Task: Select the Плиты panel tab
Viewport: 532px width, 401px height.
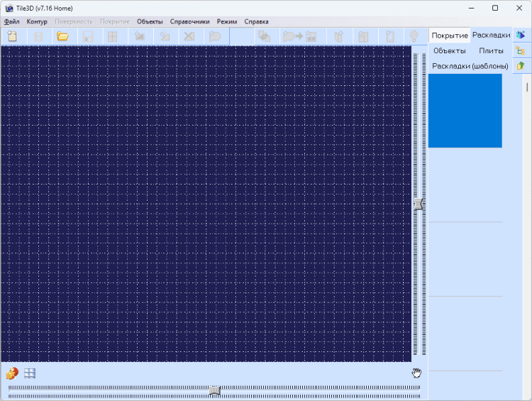Action: click(491, 50)
